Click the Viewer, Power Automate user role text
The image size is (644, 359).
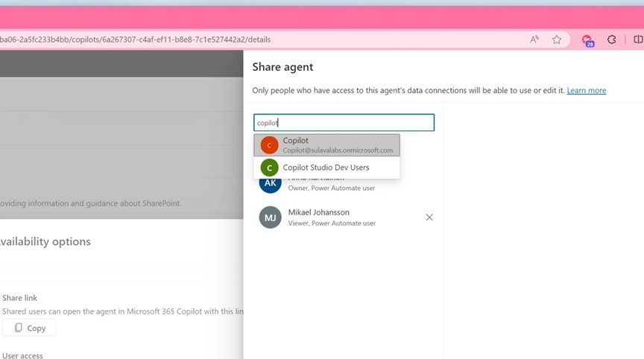tap(332, 223)
